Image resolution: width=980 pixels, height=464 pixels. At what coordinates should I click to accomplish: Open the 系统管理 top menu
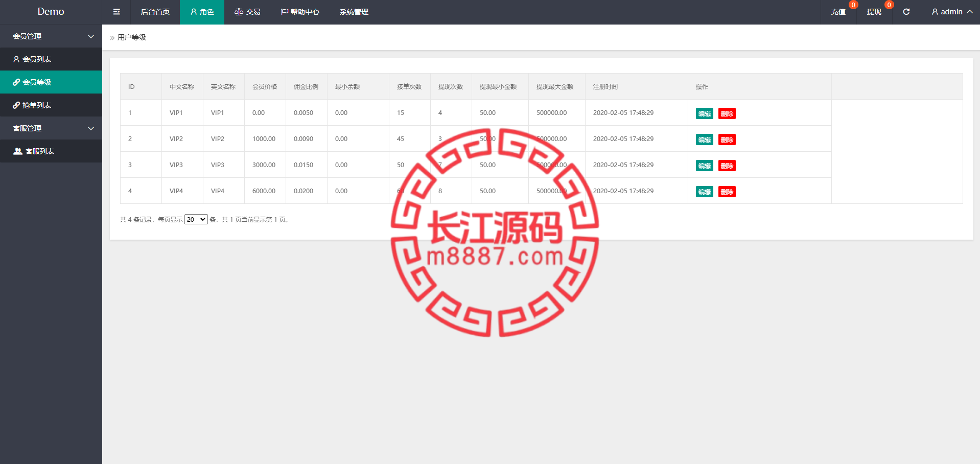pyautogui.click(x=354, y=12)
